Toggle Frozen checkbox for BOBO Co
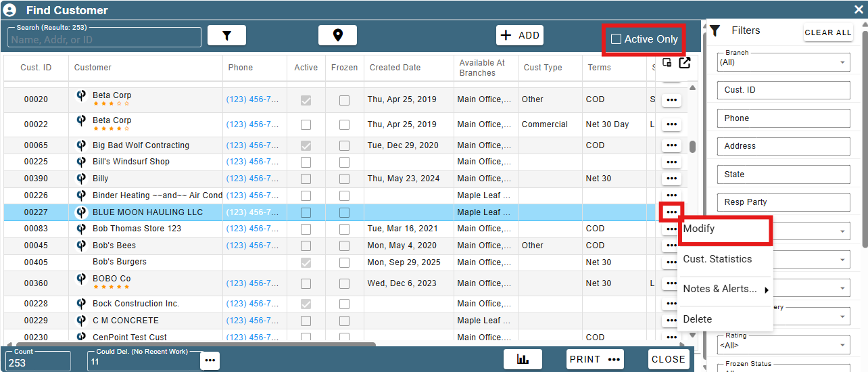Image resolution: width=868 pixels, height=372 pixels. (345, 283)
